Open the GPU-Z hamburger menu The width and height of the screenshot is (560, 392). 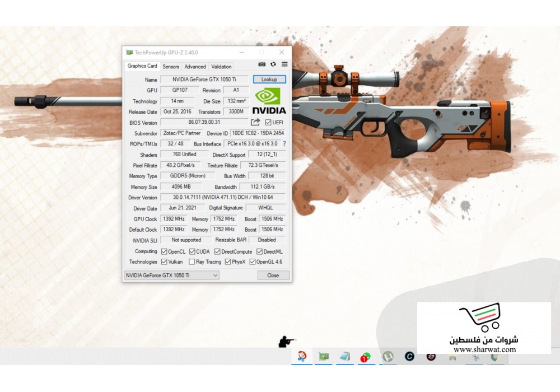pos(284,65)
